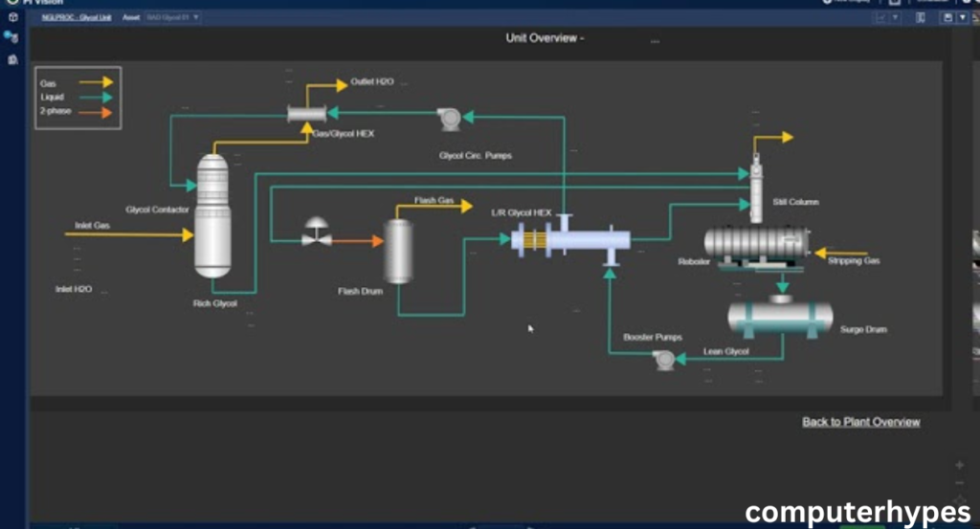Click the 2-phase entry in the legend
Image resolution: width=980 pixels, height=529 pixels.
[x=56, y=111]
